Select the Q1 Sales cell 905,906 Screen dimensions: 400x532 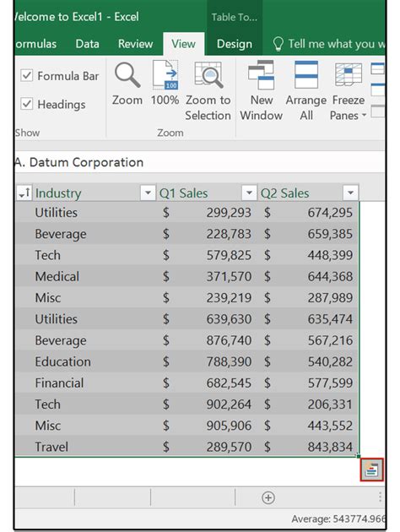coord(207,426)
